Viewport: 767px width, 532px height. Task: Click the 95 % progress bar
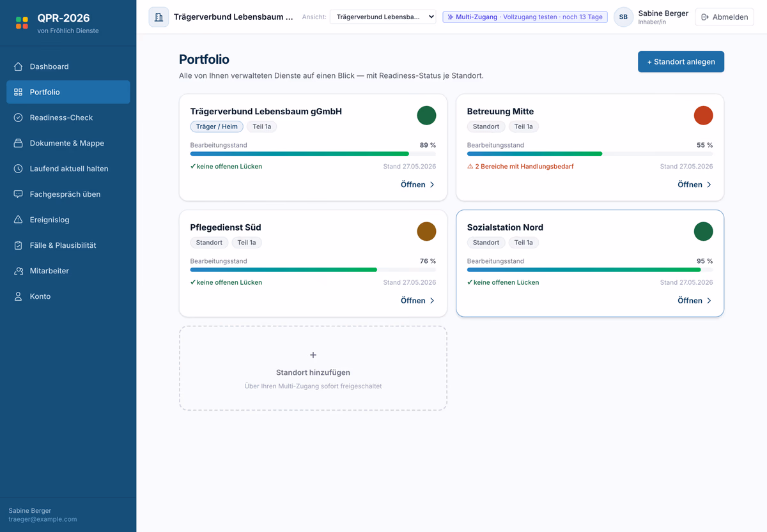[x=590, y=270]
